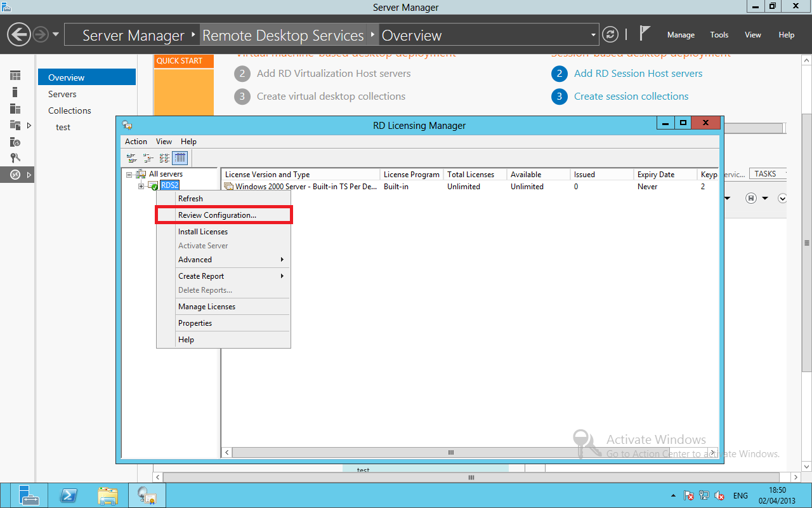Click Create virtual desktop collections

tap(331, 97)
